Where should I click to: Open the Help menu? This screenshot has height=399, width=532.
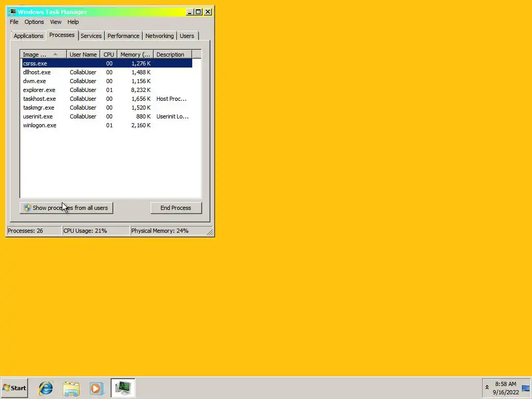click(x=73, y=22)
